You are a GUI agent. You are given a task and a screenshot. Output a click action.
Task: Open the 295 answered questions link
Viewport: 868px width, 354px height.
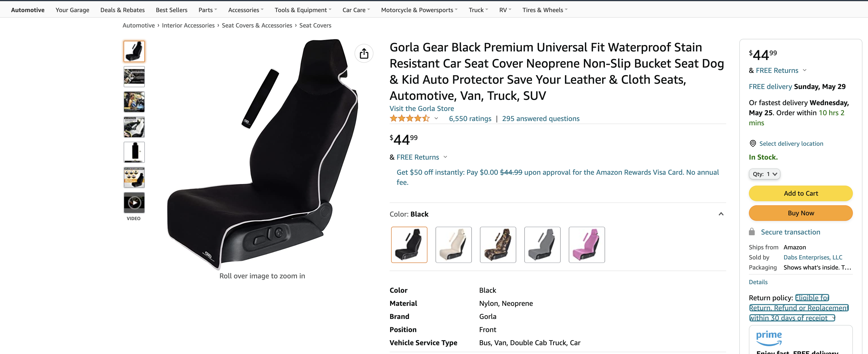point(540,119)
